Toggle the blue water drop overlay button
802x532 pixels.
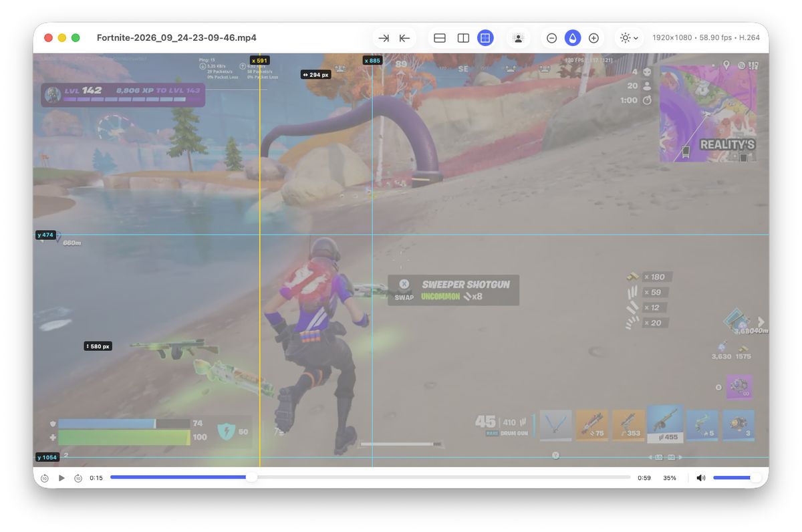pos(573,38)
